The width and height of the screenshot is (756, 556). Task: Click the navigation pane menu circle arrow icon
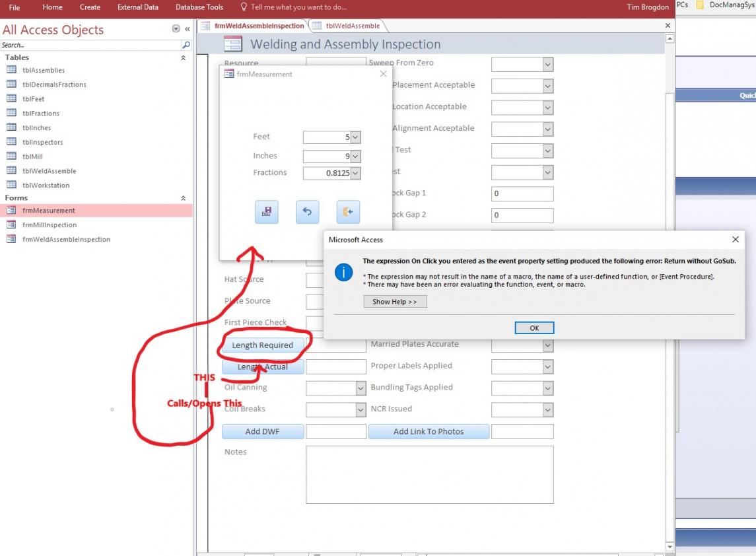pos(176,29)
